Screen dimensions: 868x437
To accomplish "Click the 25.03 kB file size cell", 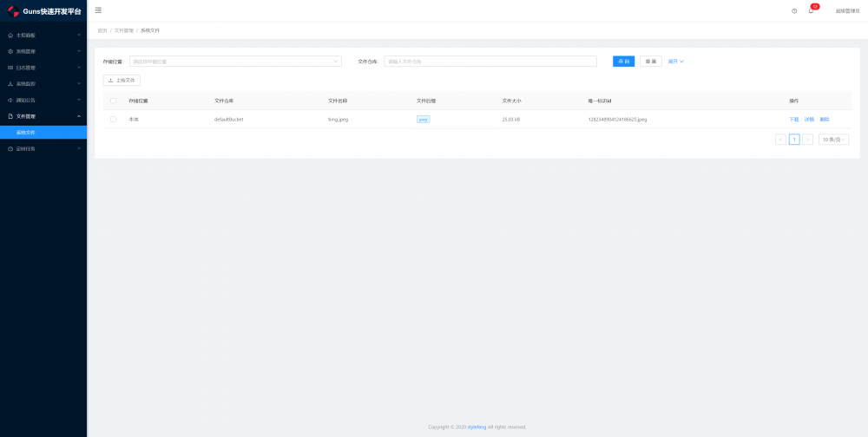I will click(x=511, y=119).
